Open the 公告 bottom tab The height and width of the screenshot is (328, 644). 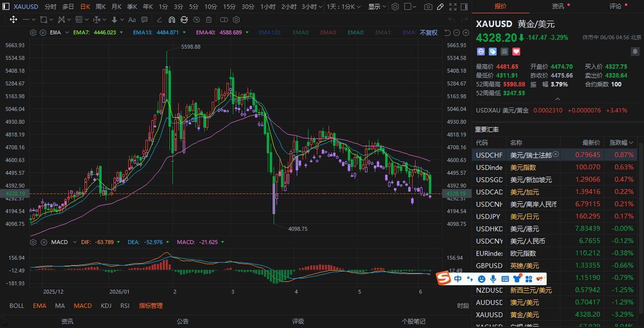tap(183, 321)
